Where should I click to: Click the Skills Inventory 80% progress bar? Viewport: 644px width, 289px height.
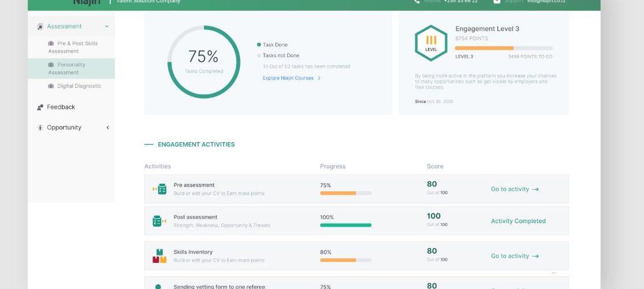click(346, 260)
